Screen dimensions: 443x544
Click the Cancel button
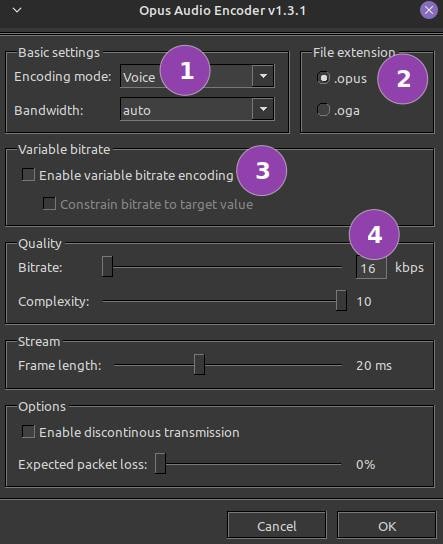[276, 526]
